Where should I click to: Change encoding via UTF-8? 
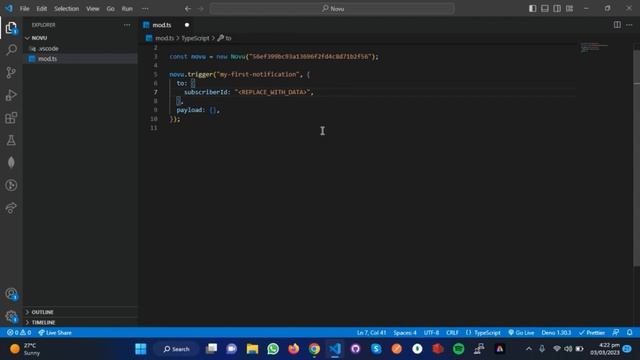click(x=431, y=333)
